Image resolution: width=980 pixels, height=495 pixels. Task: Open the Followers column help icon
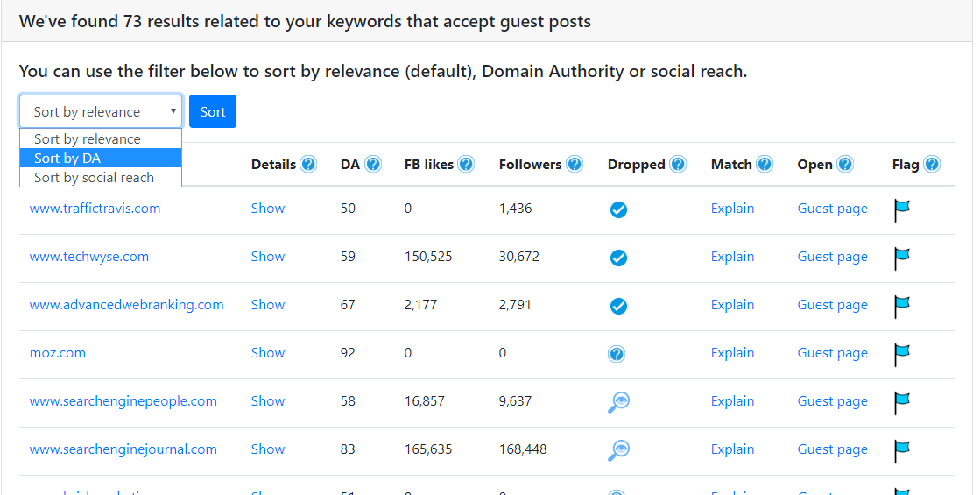click(575, 165)
